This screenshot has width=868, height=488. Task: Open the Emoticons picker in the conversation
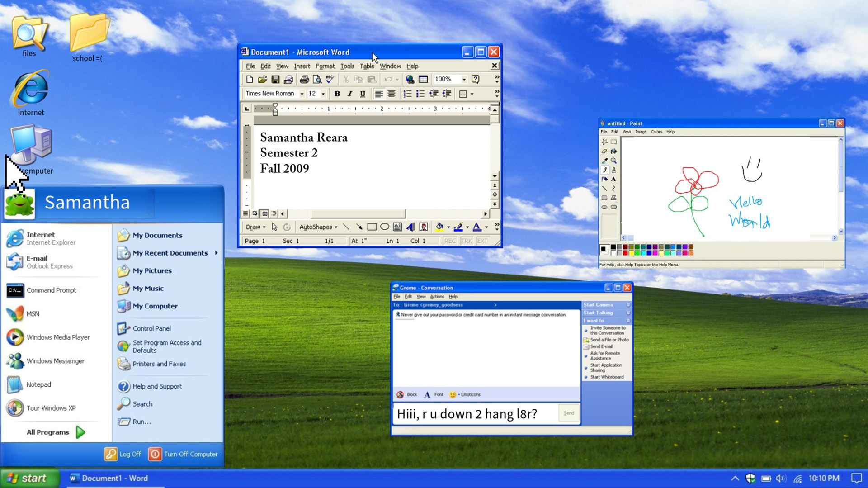coord(465,394)
